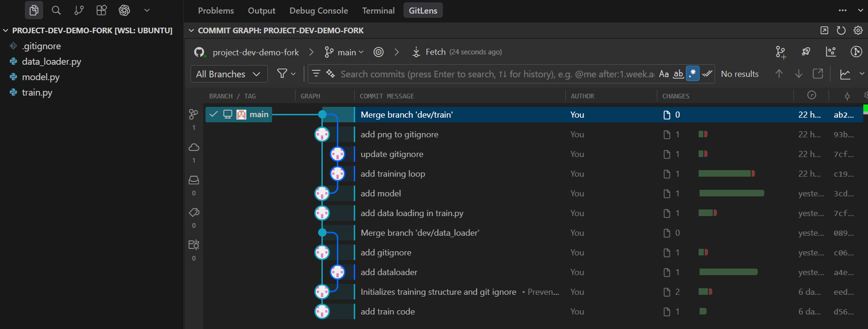
Task: Select the GitLens panel tab
Action: (x=423, y=10)
